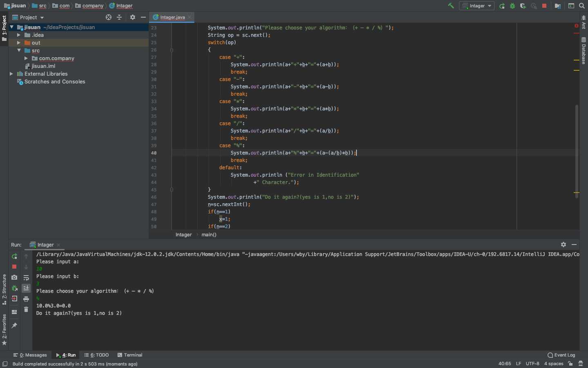The height and width of the screenshot is (368, 588).
Task: Collapse all nodes in Project panel
Action: click(119, 17)
